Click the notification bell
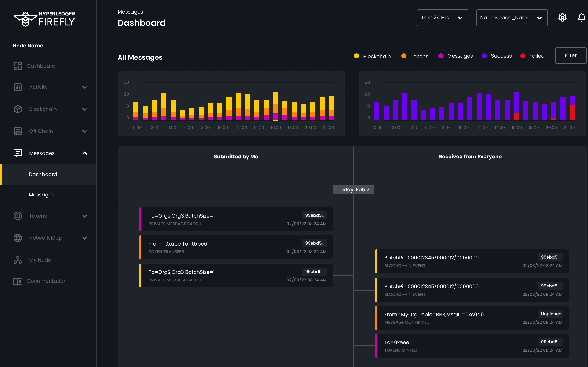 (582, 17)
